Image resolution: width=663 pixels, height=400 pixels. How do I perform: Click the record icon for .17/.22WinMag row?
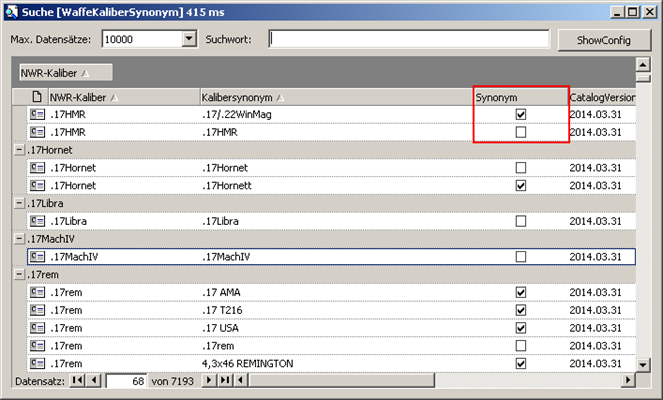pos(38,115)
